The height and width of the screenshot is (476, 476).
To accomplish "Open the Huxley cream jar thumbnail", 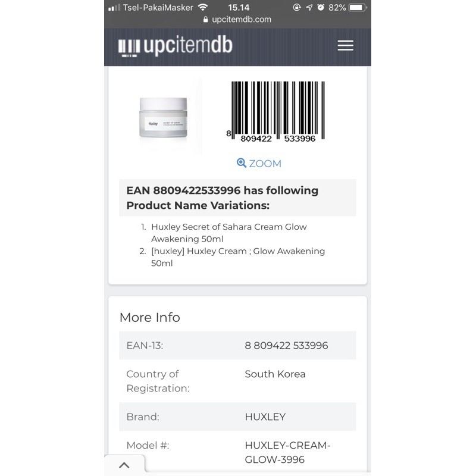I will point(163,117).
